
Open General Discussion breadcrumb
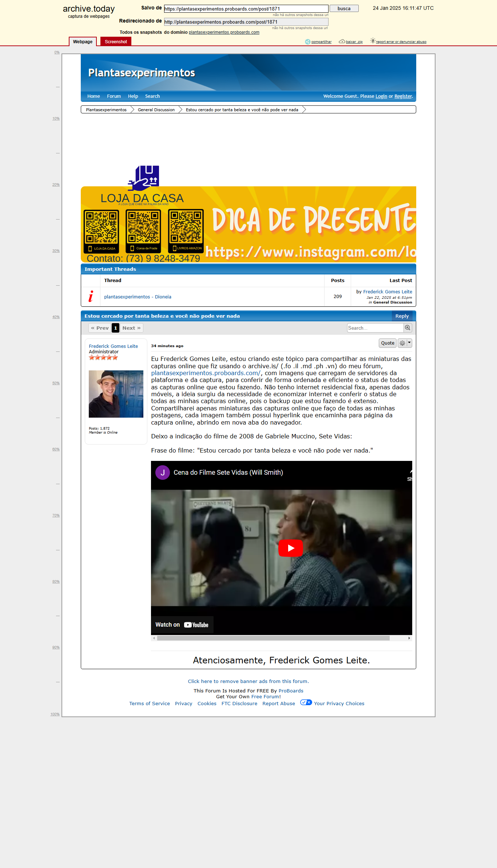(x=156, y=110)
